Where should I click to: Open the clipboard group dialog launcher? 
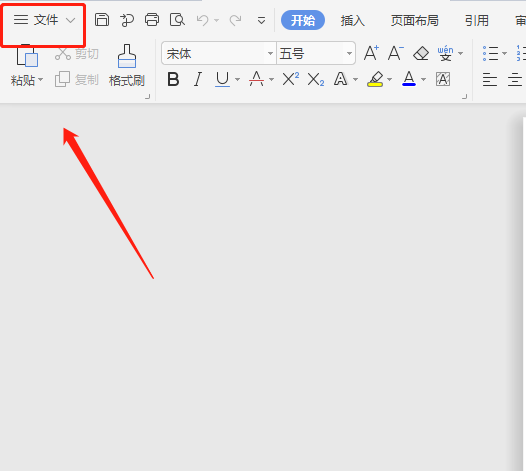[x=147, y=97]
